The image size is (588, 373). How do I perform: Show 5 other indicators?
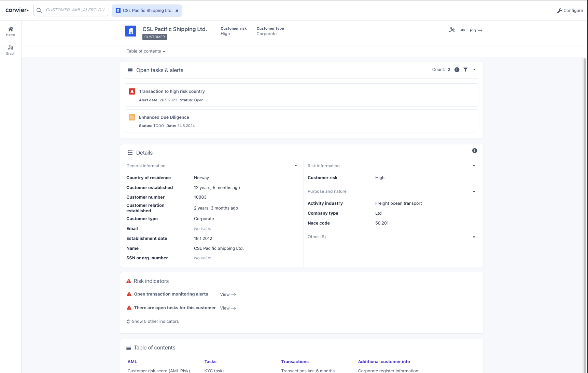pyautogui.click(x=153, y=321)
